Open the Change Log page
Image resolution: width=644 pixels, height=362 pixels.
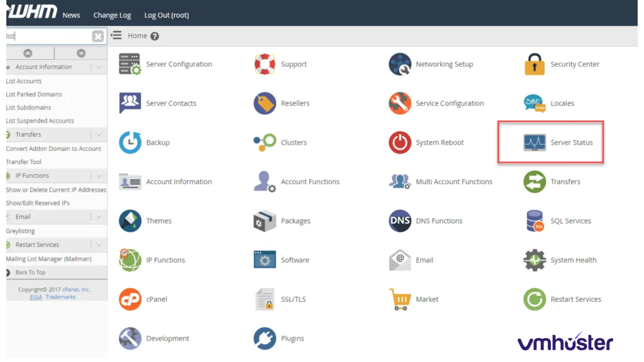coord(112,14)
